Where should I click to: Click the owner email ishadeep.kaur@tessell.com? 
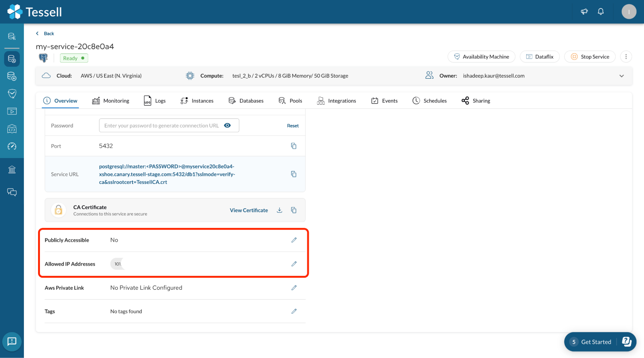[494, 76]
